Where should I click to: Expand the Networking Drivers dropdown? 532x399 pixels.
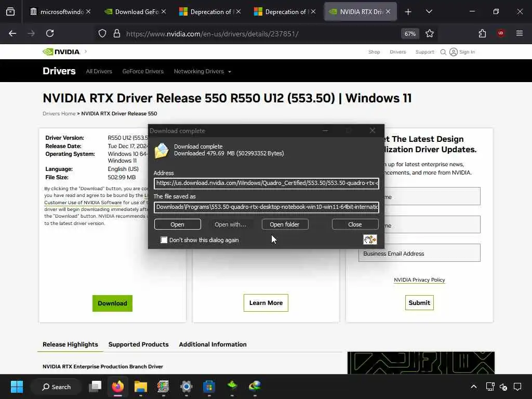pyautogui.click(x=203, y=71)
